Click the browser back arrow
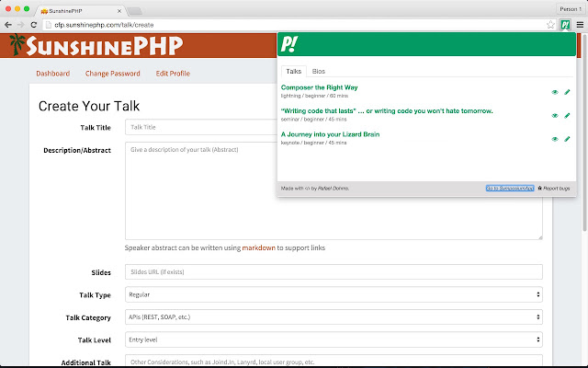Viewport: 588px width, 368px height. click(x=8, y=23)
